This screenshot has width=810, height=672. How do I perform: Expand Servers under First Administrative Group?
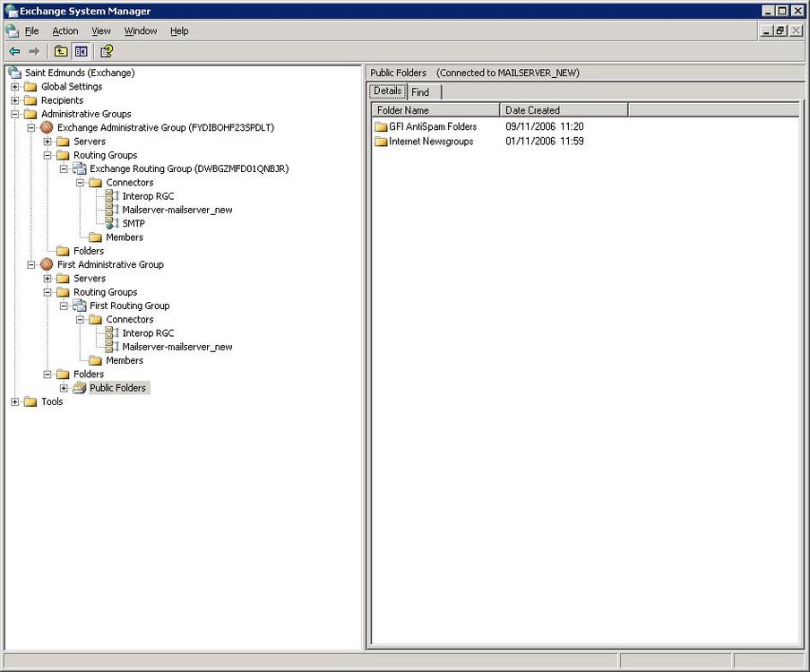pyautogui.click(x=47, y=278)
